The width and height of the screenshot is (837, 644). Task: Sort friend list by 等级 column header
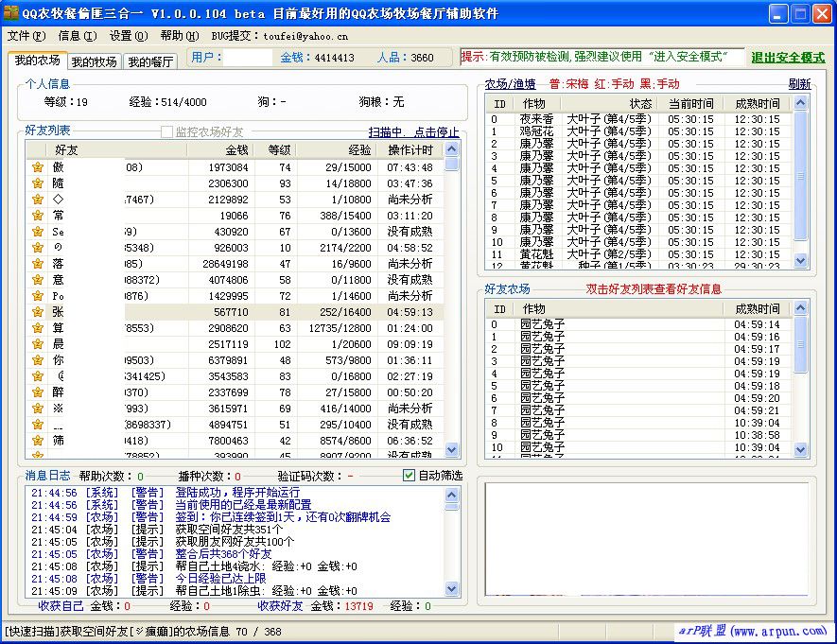coord(275,150)
